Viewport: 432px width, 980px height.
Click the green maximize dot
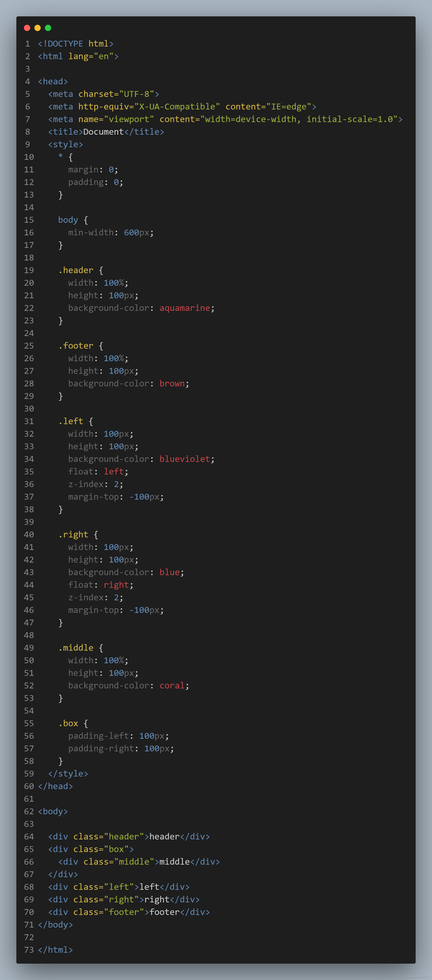(48, 28)
